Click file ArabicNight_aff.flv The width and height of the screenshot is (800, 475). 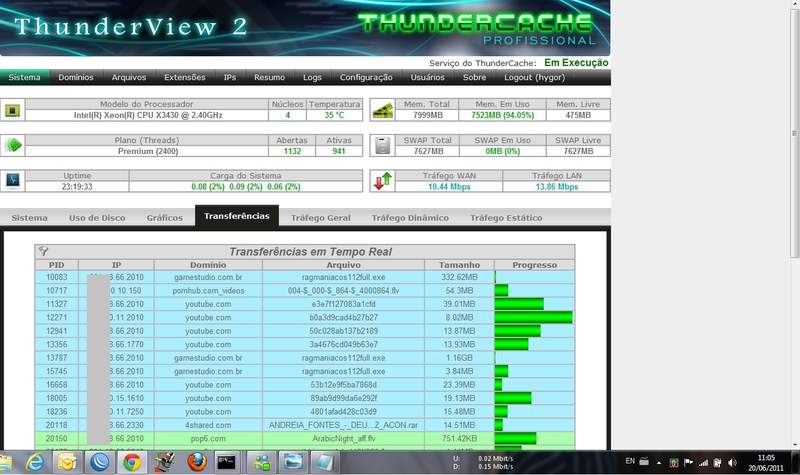(x=343, y=439)
